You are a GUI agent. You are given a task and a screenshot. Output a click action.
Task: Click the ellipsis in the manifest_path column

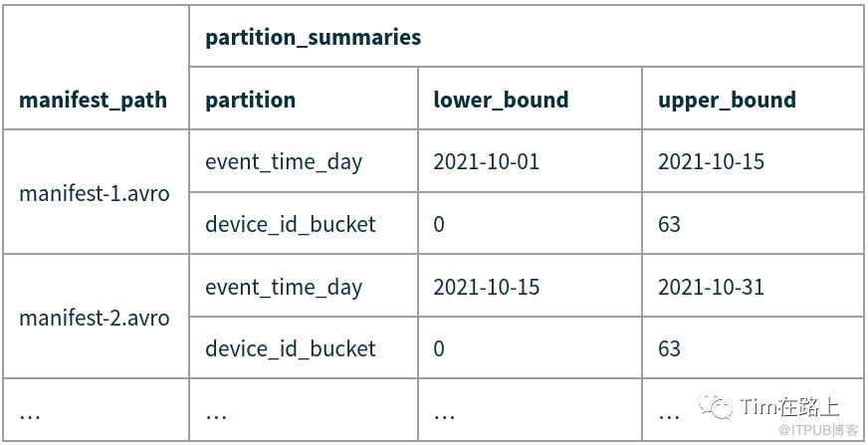coord(30,412)
